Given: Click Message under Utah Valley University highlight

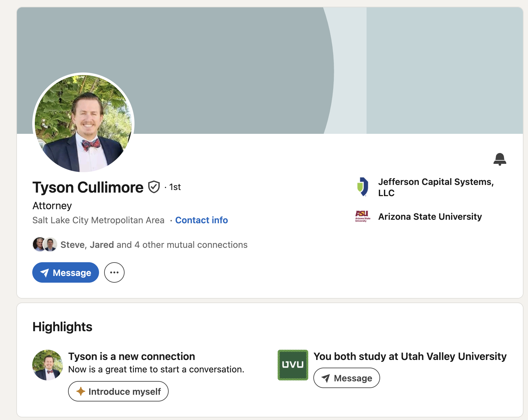Looking at the screenshot, I should pyautogui.click(x=347, y=378).
